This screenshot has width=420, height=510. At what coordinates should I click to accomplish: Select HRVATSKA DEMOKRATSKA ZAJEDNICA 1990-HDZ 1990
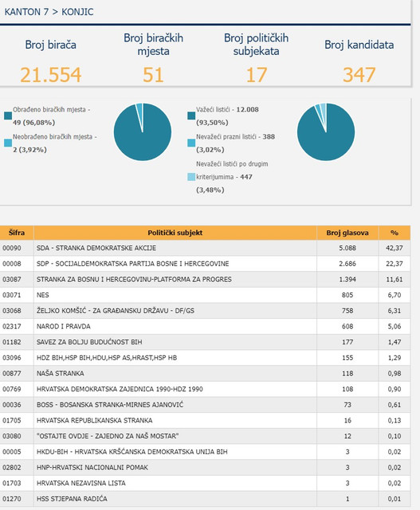[x=205, y=389]
